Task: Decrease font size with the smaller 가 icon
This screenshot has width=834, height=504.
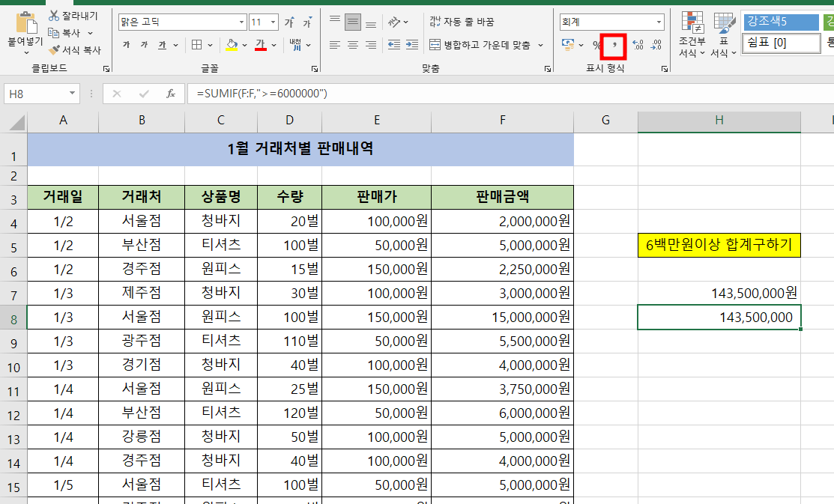Action: coord(307,22)
